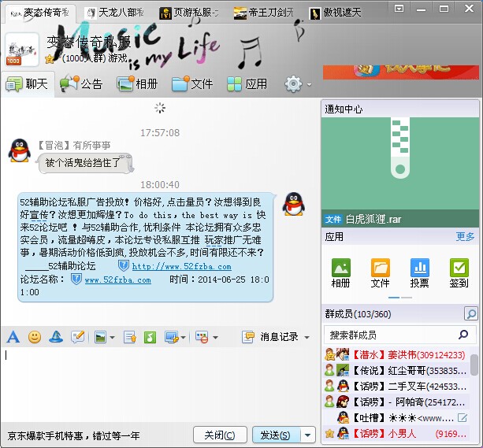Switch to the 文件 tab in toolbar
Image resolution: width=483 pixels, height=448 pixels.
(x=192, y=84)
